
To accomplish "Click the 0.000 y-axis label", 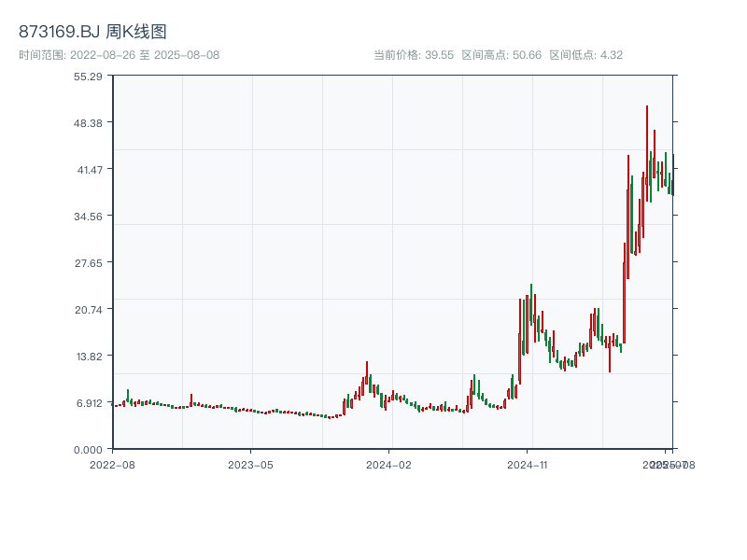I will (88, 450).
